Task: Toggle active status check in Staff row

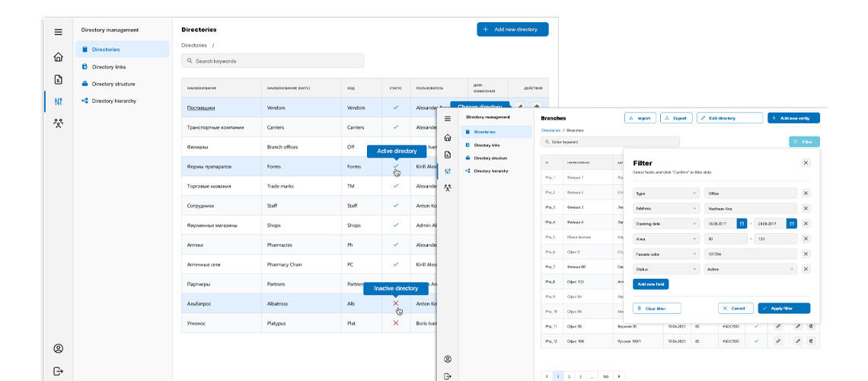Action: pos(396,206)
